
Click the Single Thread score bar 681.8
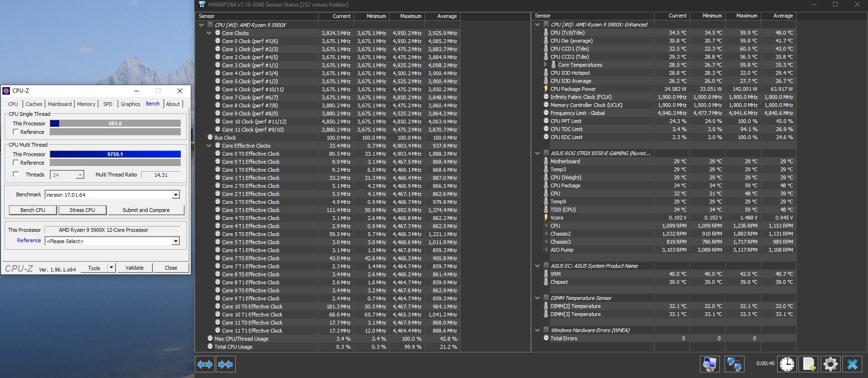pos(115,123)
